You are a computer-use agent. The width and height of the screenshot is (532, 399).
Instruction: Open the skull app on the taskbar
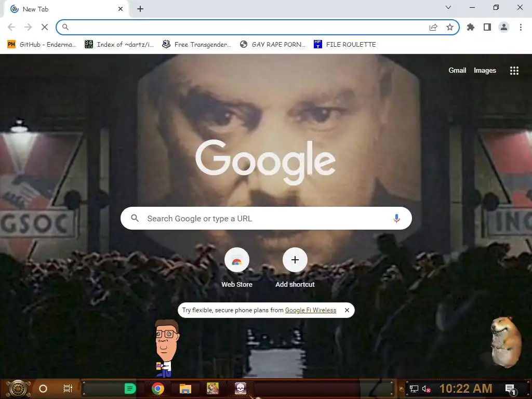240,389
